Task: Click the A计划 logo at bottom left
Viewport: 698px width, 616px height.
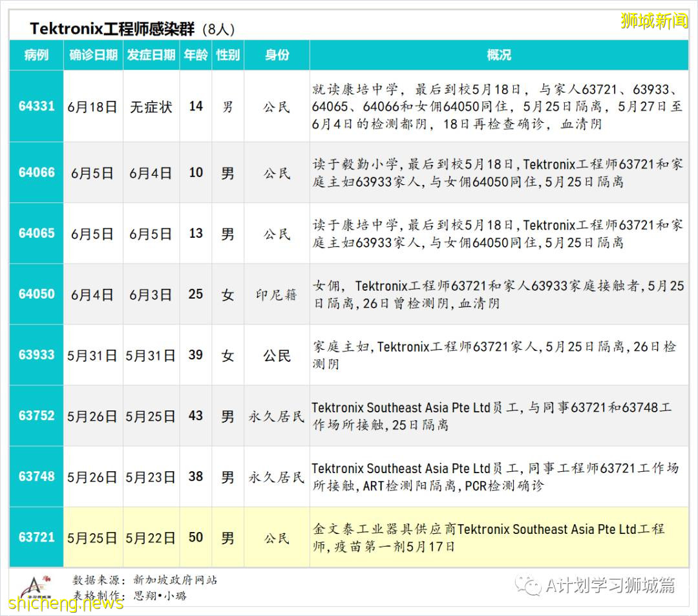Action: [32, 586]
